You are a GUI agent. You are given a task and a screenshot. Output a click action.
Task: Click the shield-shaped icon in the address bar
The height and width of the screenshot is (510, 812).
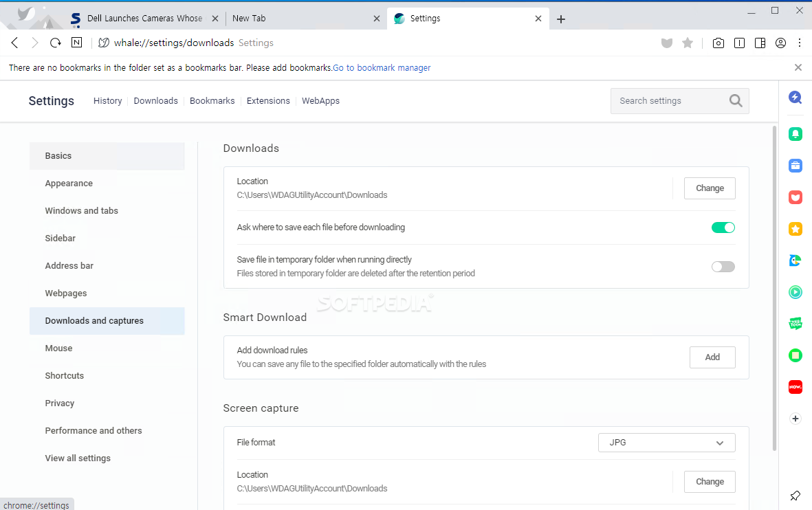666,43
